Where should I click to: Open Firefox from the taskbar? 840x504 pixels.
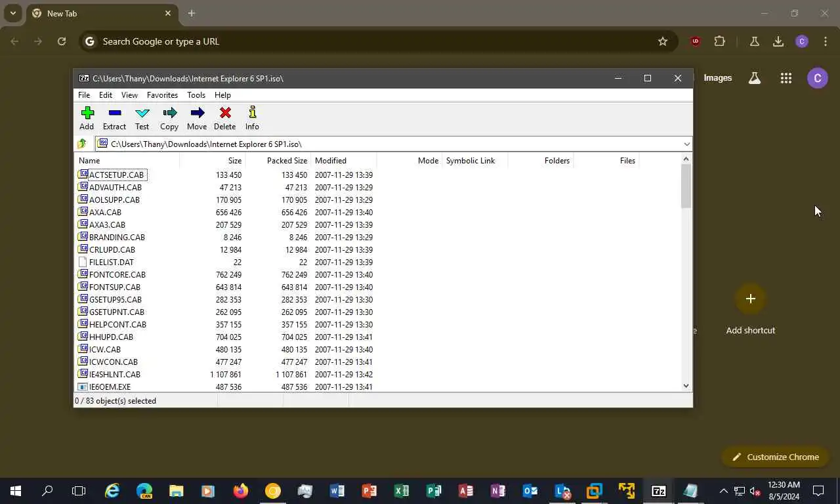coord(241,491)
